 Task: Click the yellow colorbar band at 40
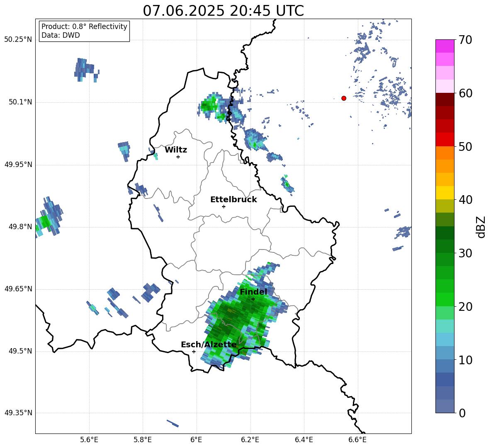(x=445, y=193)
